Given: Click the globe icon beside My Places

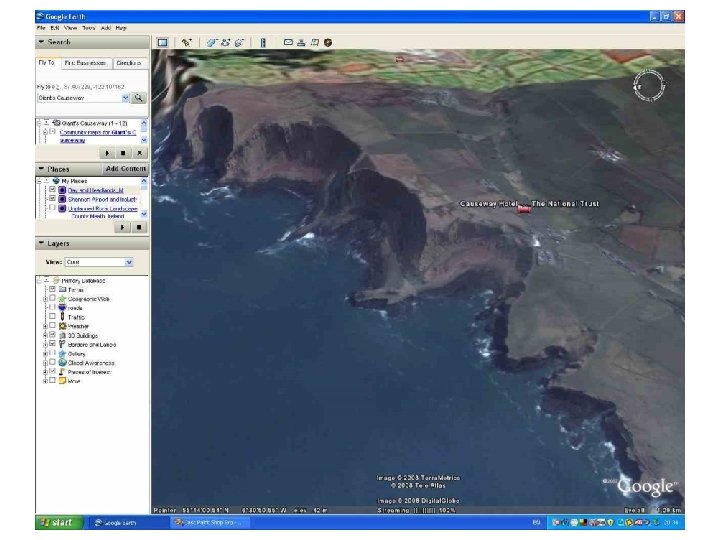Looking at the screenshot, I should coord(56,181).
